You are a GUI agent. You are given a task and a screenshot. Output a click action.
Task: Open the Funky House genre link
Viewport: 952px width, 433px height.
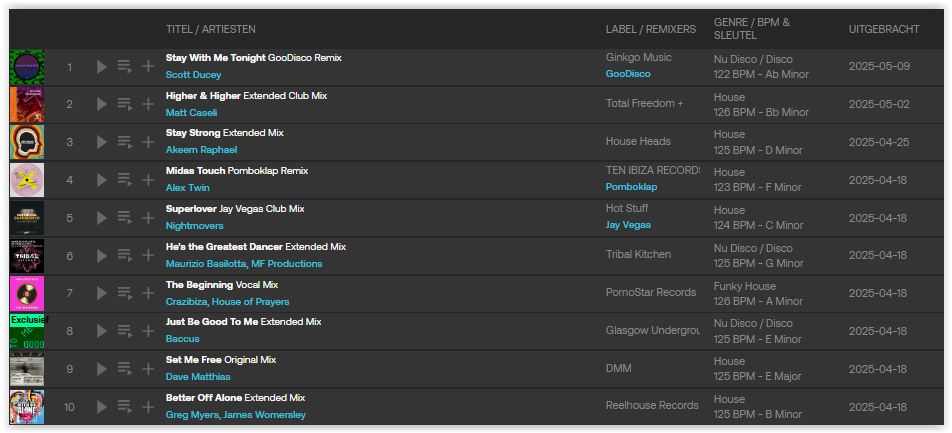coord(744,286)
